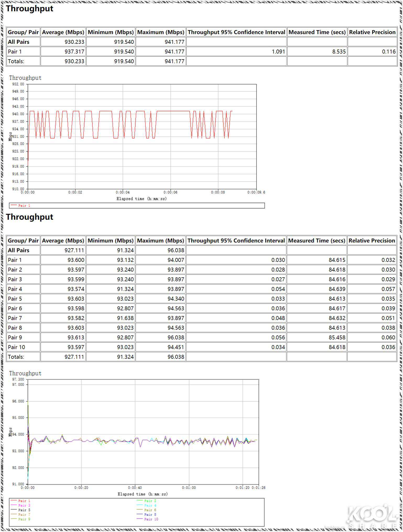The image size is (403, 532).
Task: Click the Pair 2 green legend entry
Action: [146, 501]
